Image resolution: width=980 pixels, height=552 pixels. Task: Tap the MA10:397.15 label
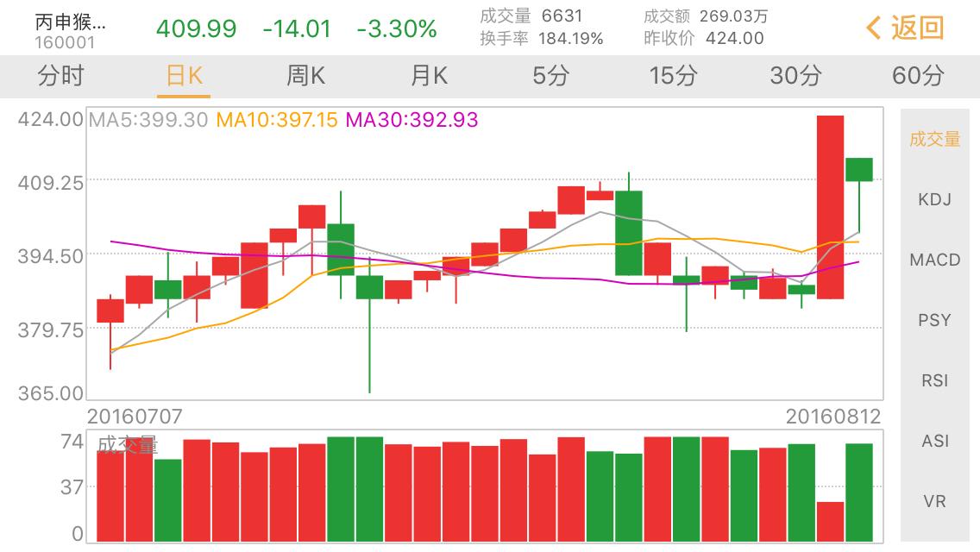276,119
